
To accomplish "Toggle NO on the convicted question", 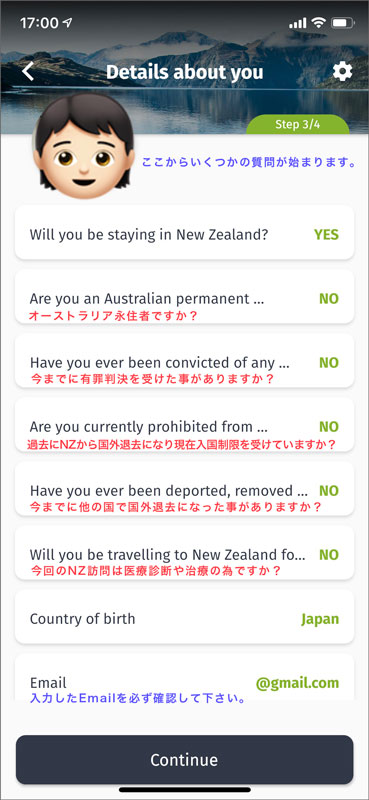I will click(x=329, y=363).
